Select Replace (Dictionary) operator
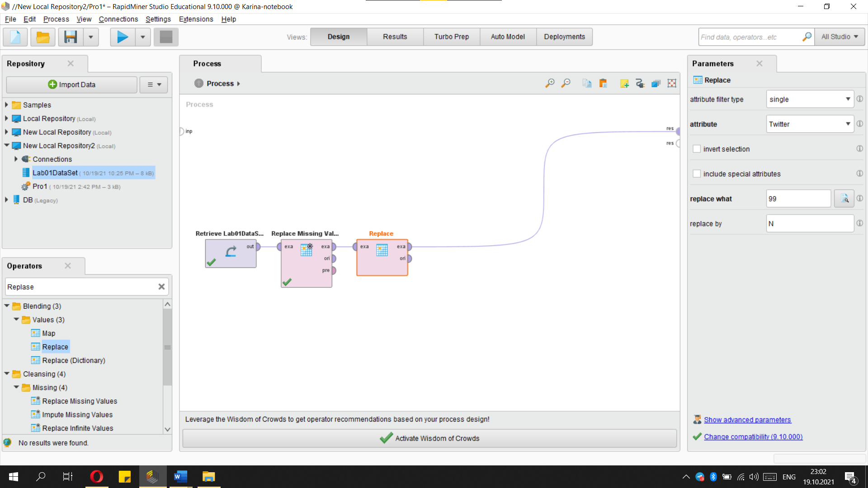This screenshot has width=868, height=488. [x=73, y=360]
